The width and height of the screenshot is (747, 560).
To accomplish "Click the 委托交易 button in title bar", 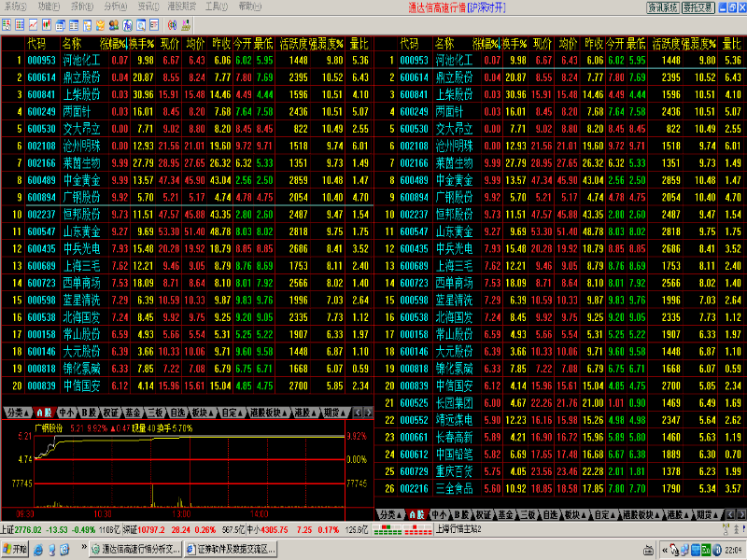I will [698, 7].
